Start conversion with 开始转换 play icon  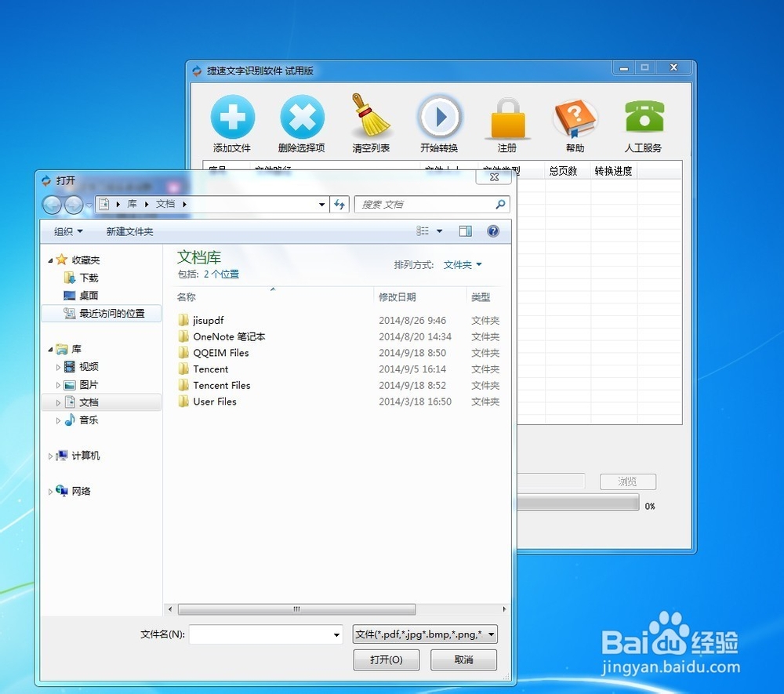[x=440, y=117]
